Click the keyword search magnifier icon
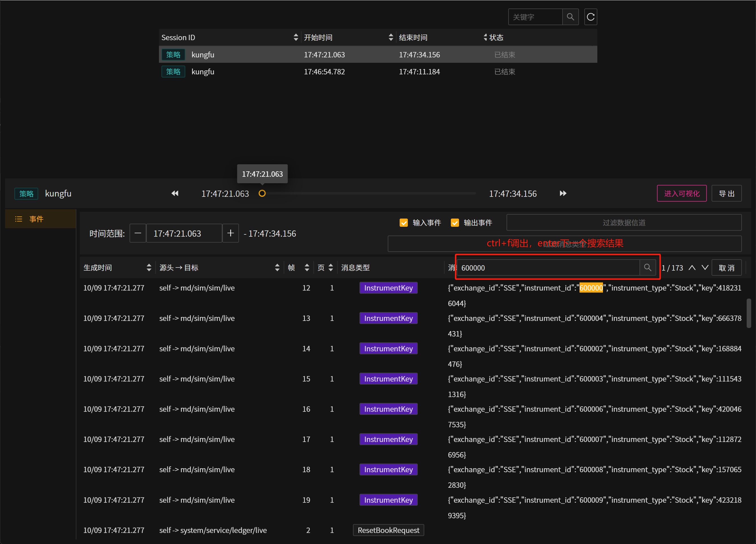This screenshot has width=756, height=544. tap(570, 17)
